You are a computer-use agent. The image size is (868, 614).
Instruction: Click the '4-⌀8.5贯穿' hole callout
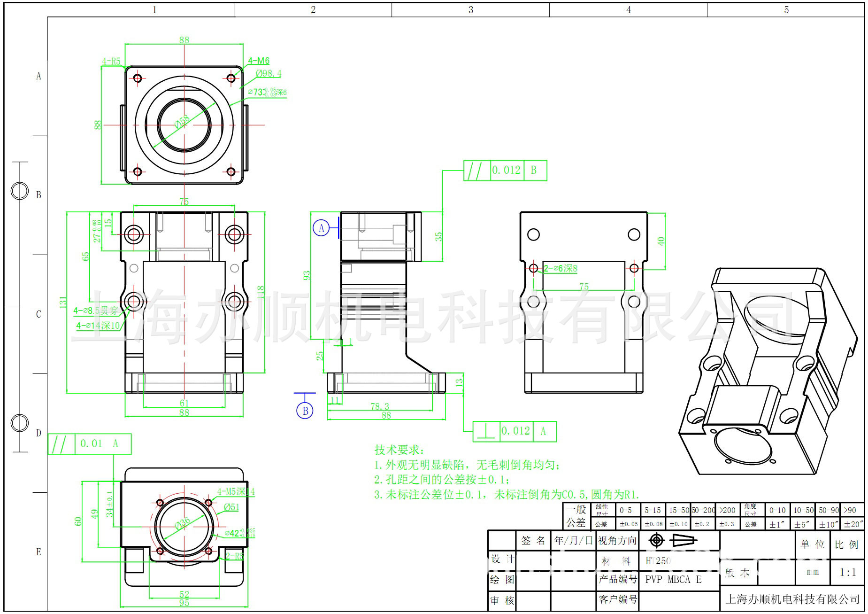[96, 311]
